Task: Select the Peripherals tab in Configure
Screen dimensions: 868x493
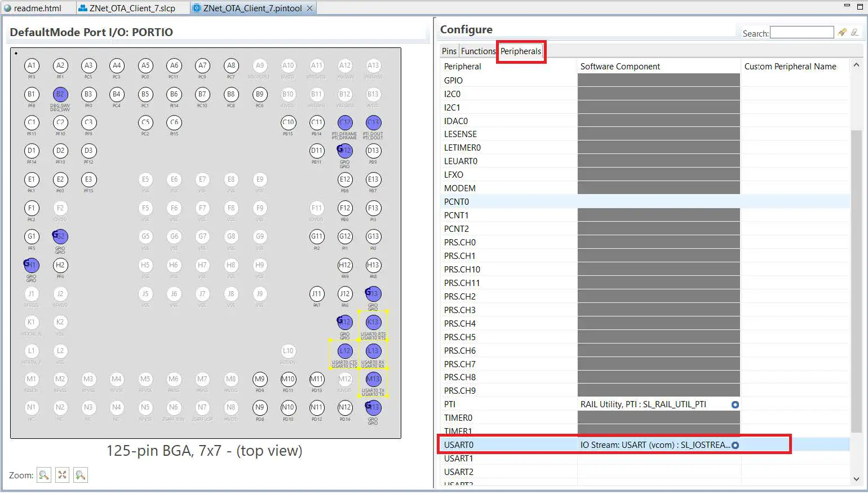Action: point(520,51)
